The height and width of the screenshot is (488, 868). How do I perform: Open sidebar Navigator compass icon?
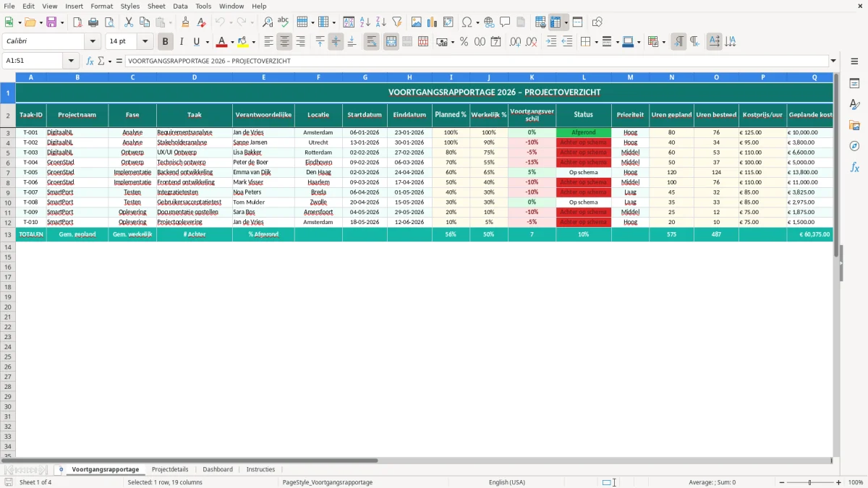[x=854, y=146]
